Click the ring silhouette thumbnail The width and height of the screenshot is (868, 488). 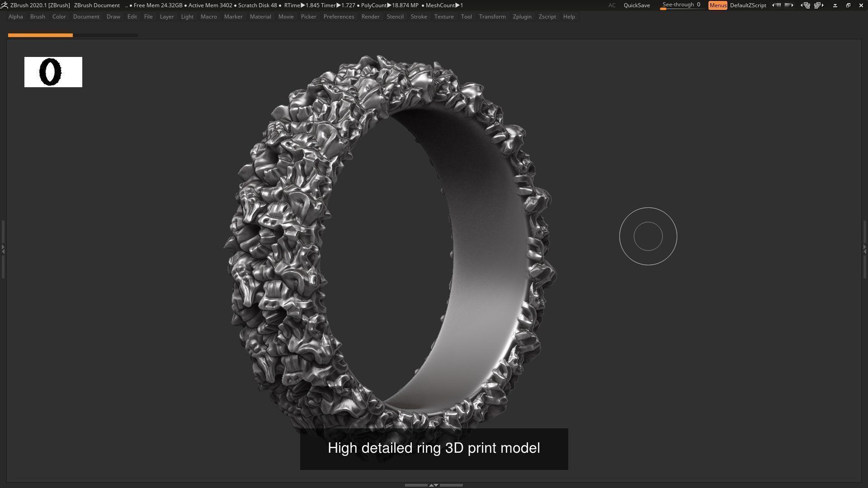tap(53, 72)
